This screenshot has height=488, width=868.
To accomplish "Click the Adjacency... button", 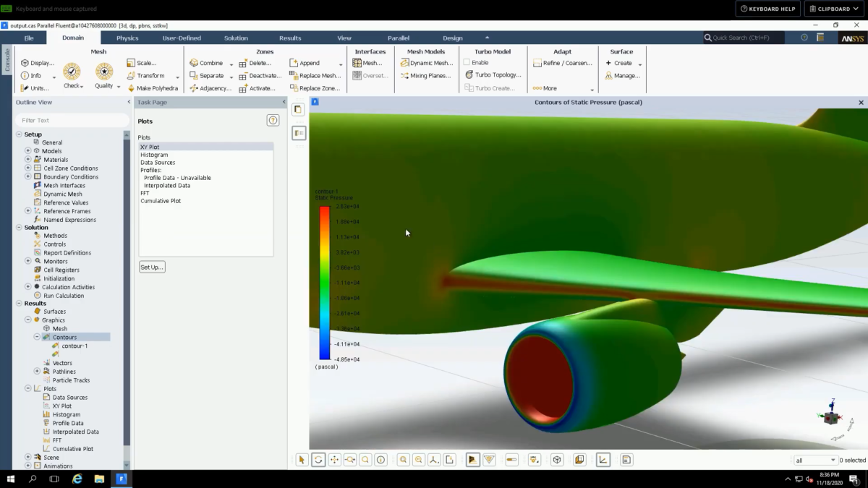I will click(211, 88).
